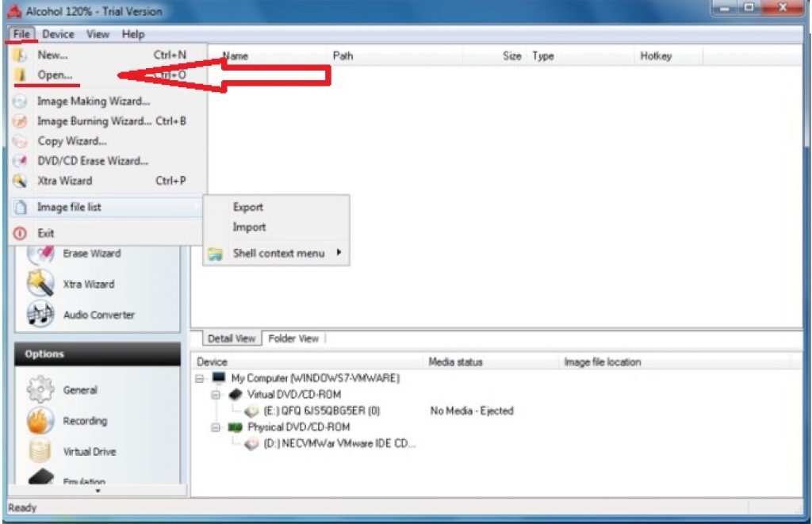Open the Device menu
The image size is (812, 524).
click(58, 34)
